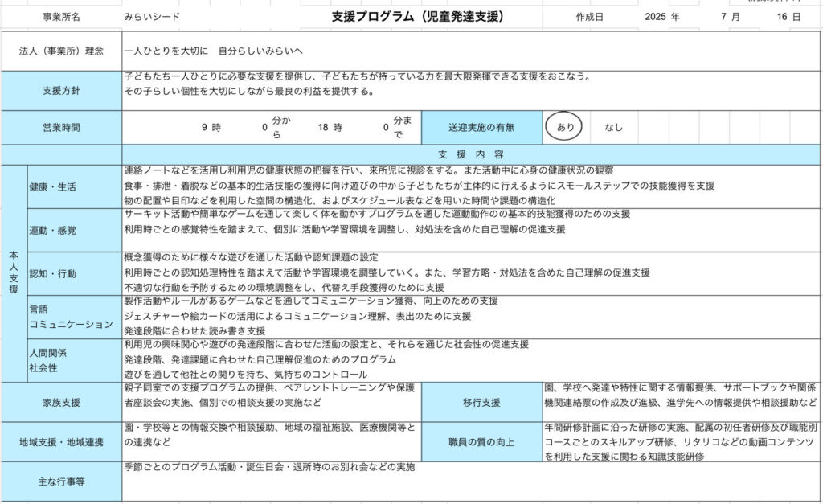Viewport: 823px width, 504px height.
Task: Click the vertical 本人支援 label
Action: pyautogui.click(x=14, y=272)
